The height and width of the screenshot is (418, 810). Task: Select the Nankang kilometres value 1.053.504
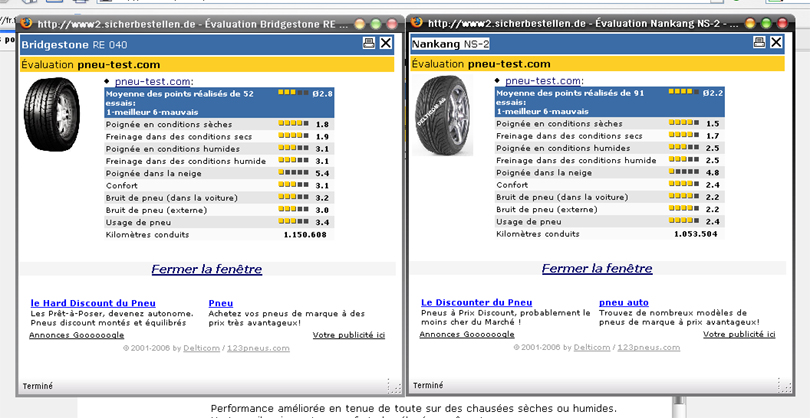[696, 235]
